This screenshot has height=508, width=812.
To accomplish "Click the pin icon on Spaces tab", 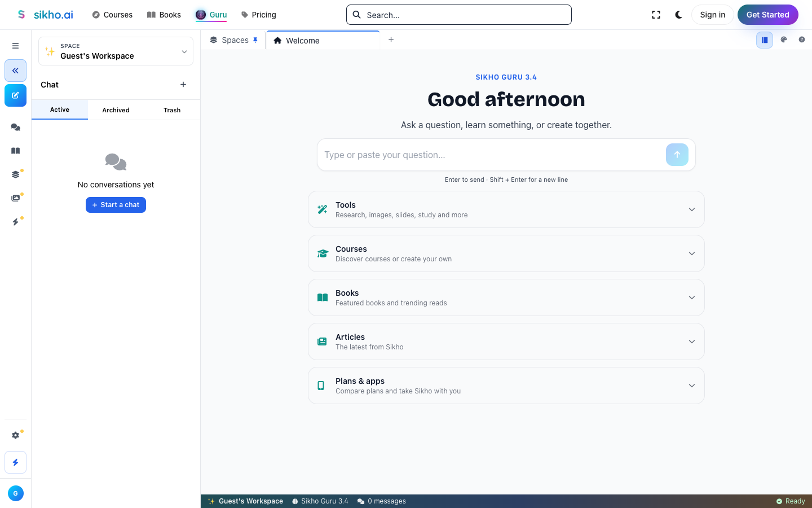I will 255,40.
